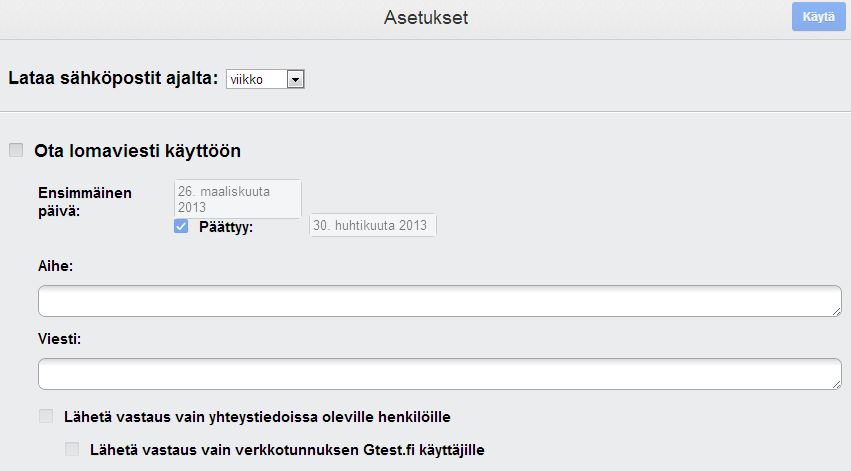This screenshot has width=851, height=471.
Task: Click the resize grip of the Aihe field
Action: click(x=836, y=311)
